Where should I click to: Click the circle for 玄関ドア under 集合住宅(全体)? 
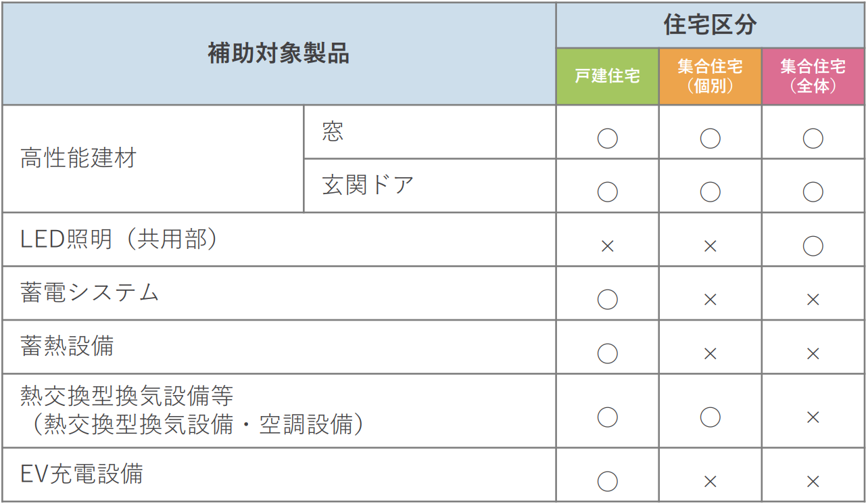click(x=813, y=192)
